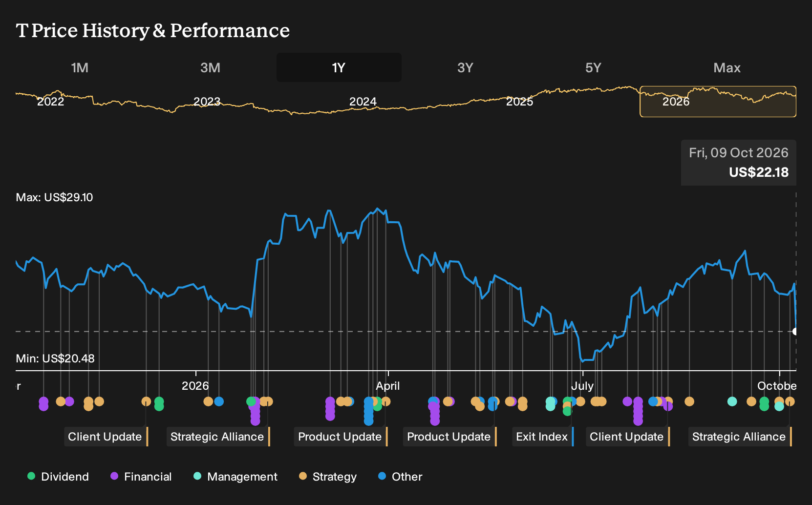The image size is (812, 505).
Task: Toggle the Financial legend filter
Action: tap(141, 476)
